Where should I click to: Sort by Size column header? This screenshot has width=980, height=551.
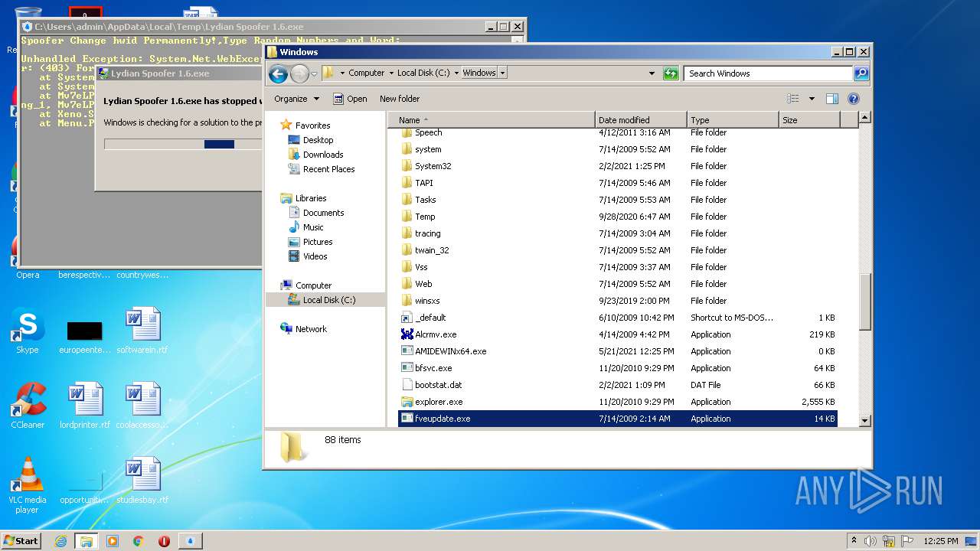(809, 120)
